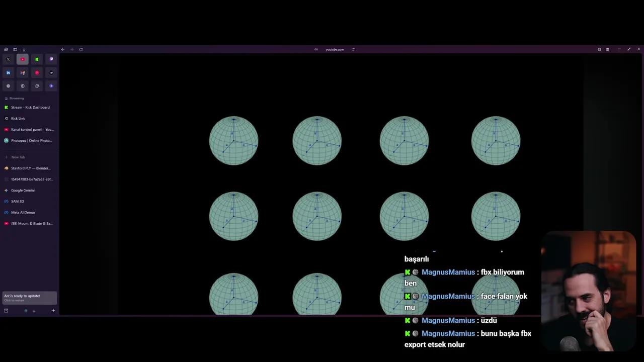Open the Stanford PLY Blender tab
644x362 pixels.
click(30, 168)
